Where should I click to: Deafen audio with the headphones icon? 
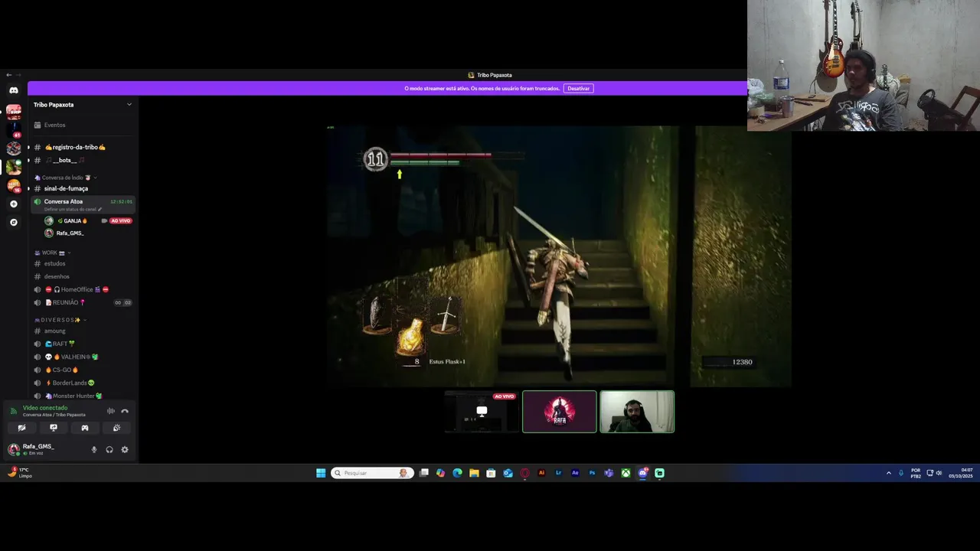(x=109, y=449)
